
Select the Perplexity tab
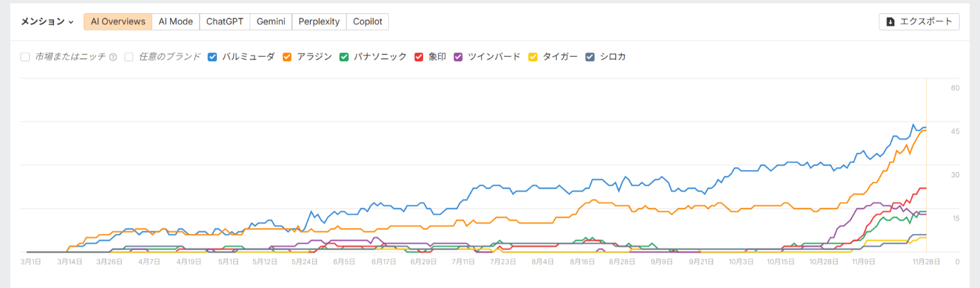[319, 22]
